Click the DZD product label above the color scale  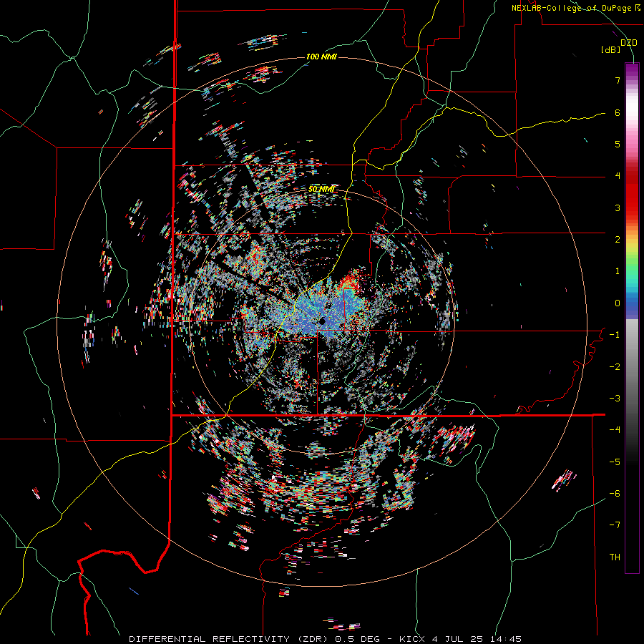pyautogui.click(x=628, y=43)
